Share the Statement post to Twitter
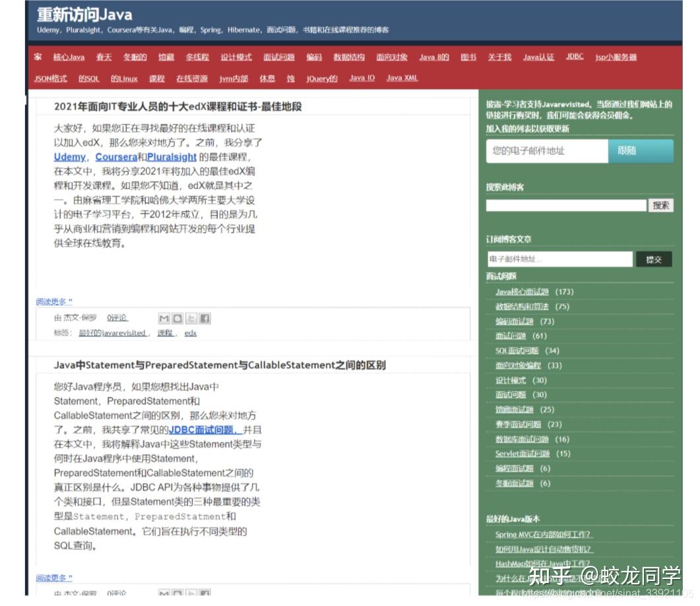 click(191, 593)
